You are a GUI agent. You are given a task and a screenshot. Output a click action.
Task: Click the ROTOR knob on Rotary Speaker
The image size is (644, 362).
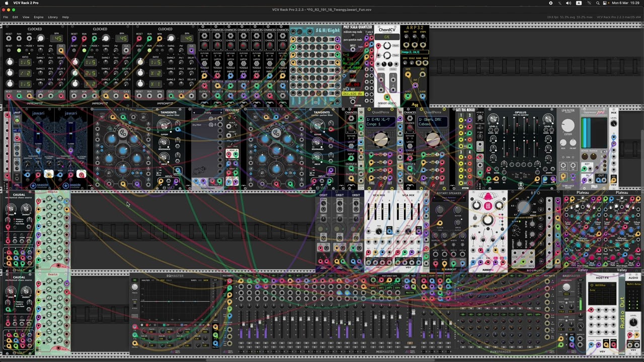click(x=458, y=210)
